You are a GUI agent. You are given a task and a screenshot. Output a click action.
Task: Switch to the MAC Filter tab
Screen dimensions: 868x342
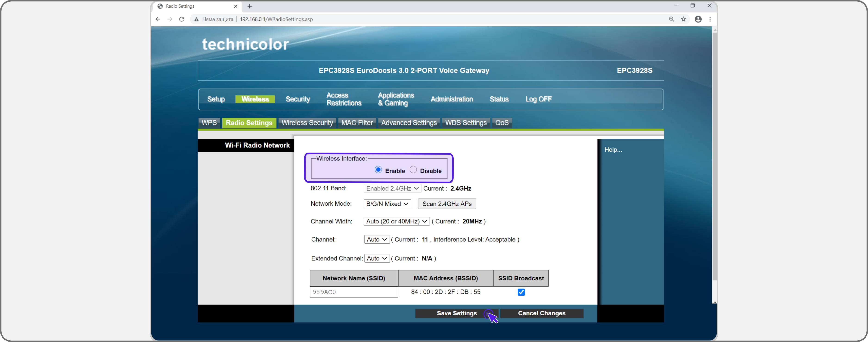click(x=357, y=123)
